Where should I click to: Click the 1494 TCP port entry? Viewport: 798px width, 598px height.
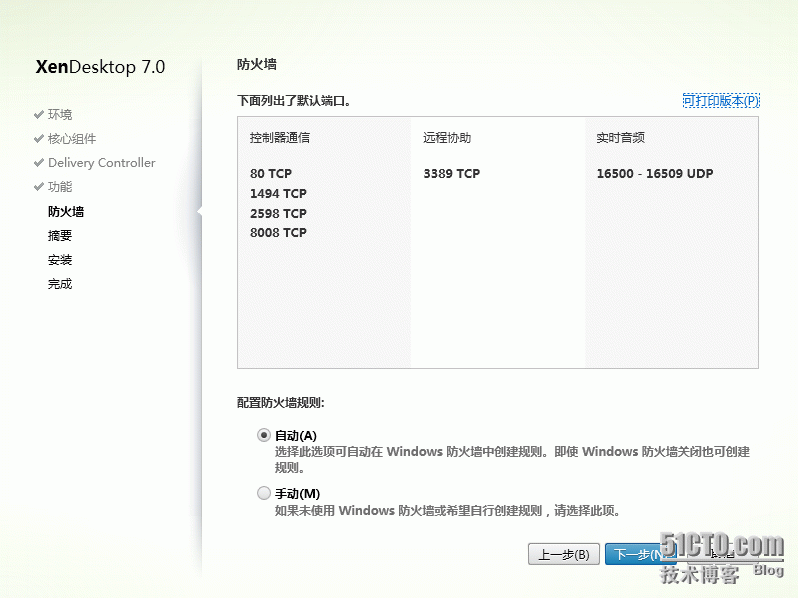coord(278,193)
